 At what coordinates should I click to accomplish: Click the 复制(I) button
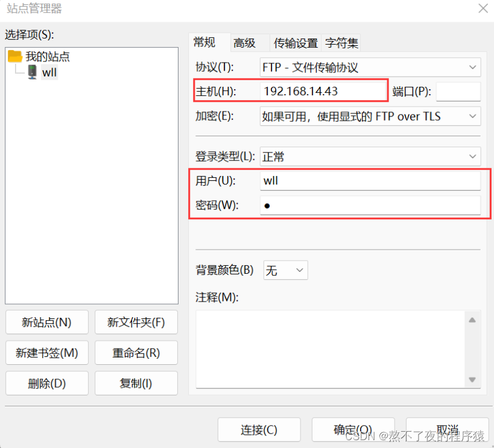point(136,383)
